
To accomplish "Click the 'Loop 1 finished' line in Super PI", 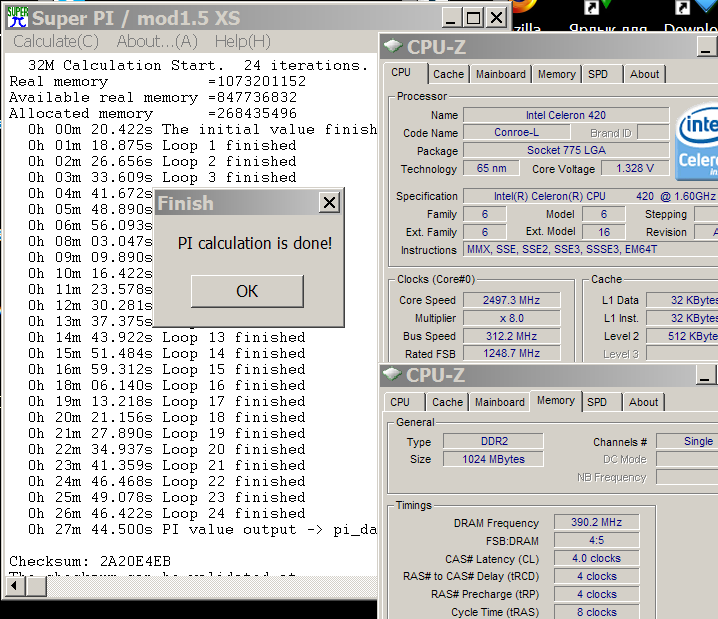I will 162,146.
